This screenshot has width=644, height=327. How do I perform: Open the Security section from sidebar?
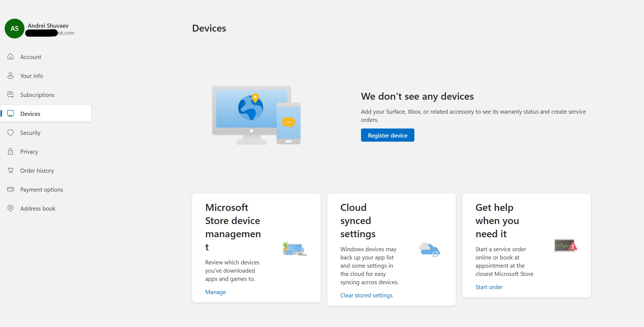point(30,132)
